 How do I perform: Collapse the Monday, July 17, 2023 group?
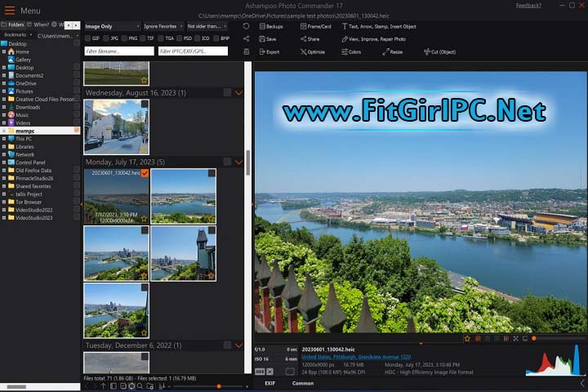238,162
